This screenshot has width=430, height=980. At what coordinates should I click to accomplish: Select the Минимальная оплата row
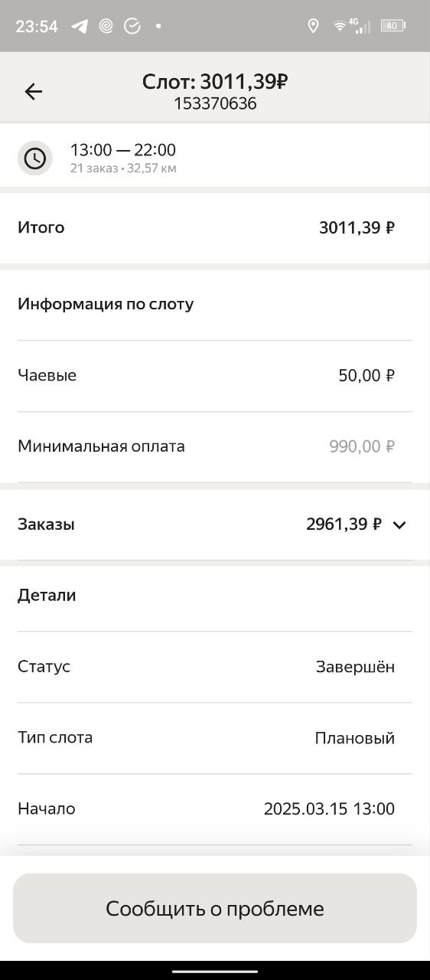pos(215,446)
